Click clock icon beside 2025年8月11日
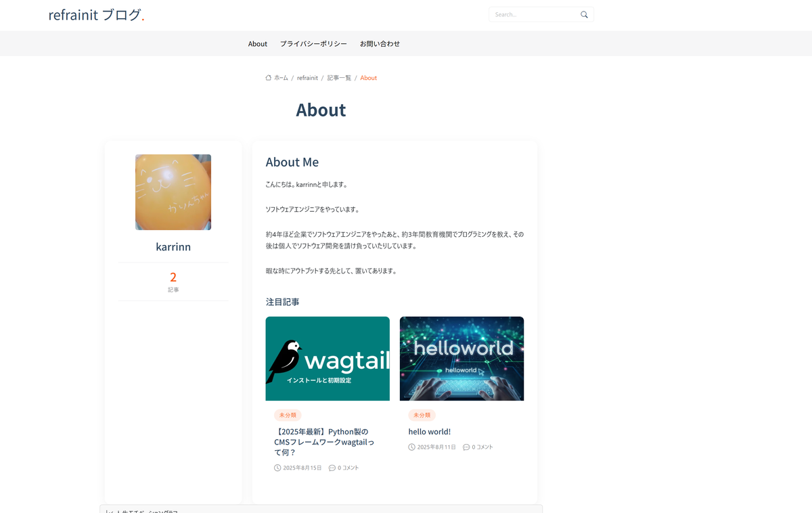The height and width of the screenshot is (513, 812). (411, 447)
